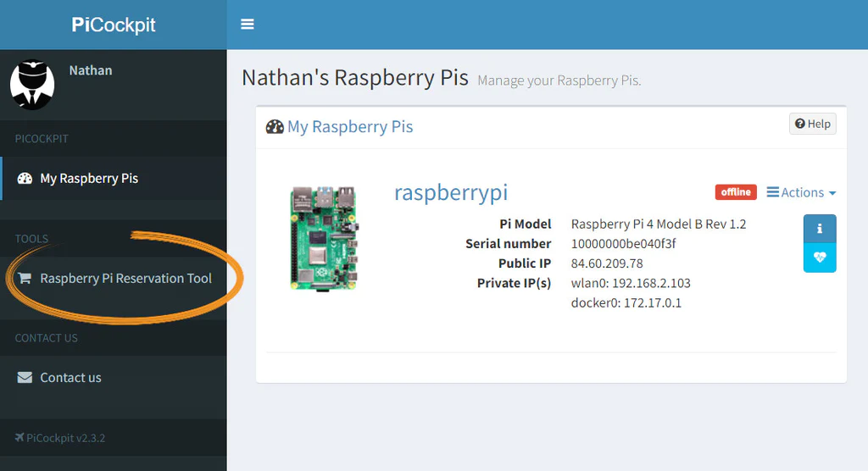Image resolution: width=868 pixels, height=471 pixels.
Task: Click public IP 84.60.209.78
Action: pos(607,263)
